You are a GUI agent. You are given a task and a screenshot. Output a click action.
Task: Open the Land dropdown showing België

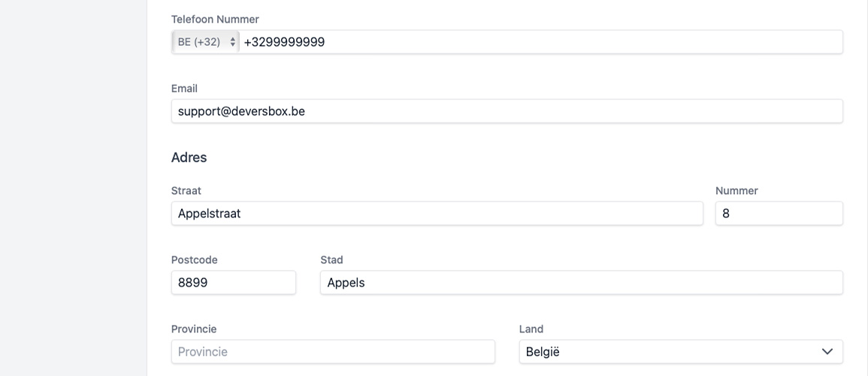[669, 352]
